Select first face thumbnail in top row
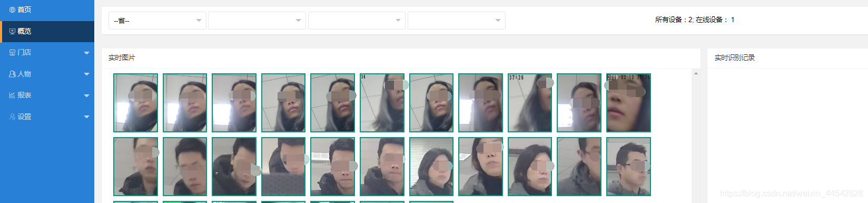The height and width of the screenshot is (203, 868). pyautogui.click(x=136, y=103)
